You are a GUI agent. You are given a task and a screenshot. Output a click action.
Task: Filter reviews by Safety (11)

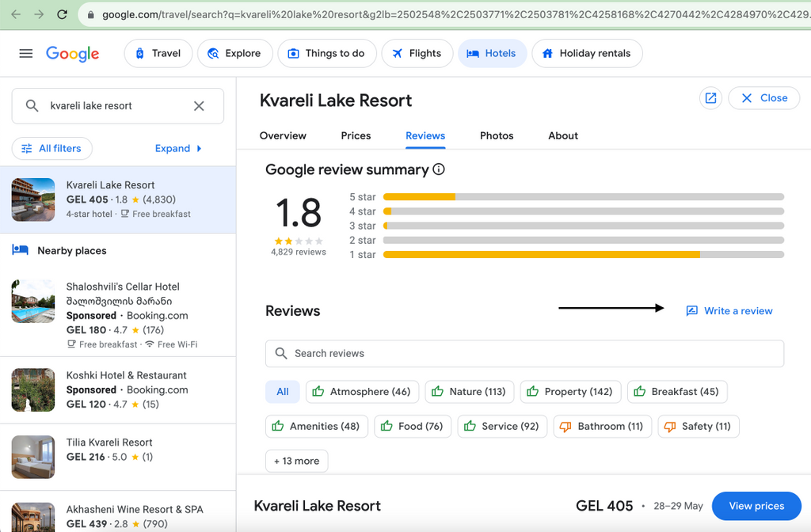699,426
